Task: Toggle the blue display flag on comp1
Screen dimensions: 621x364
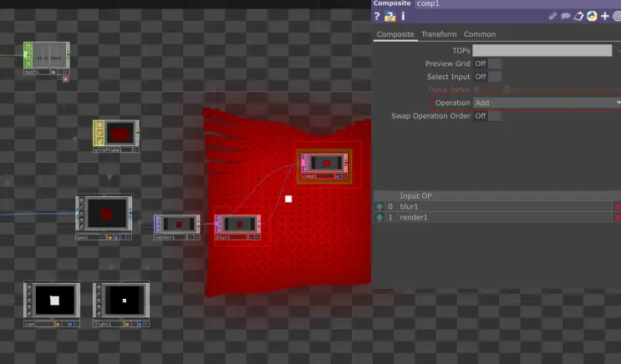Action: click(338, 176)
